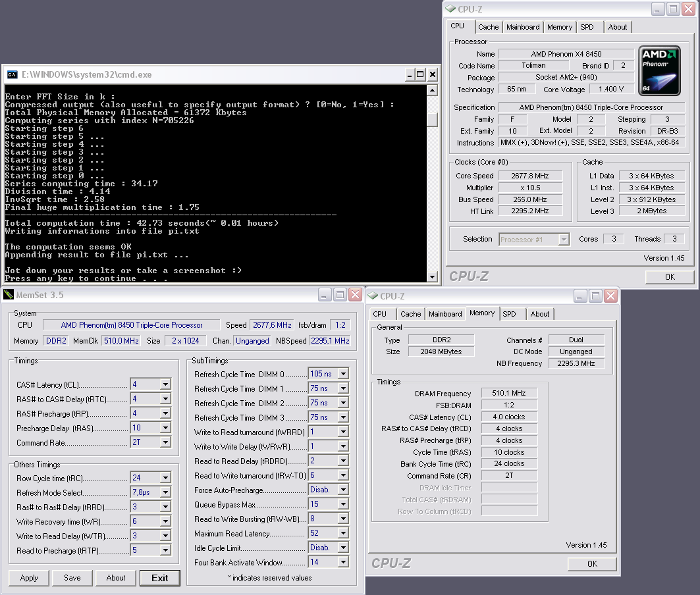
Task: Click the Ext. Family value box showing 10
Action: coord(512,131)
